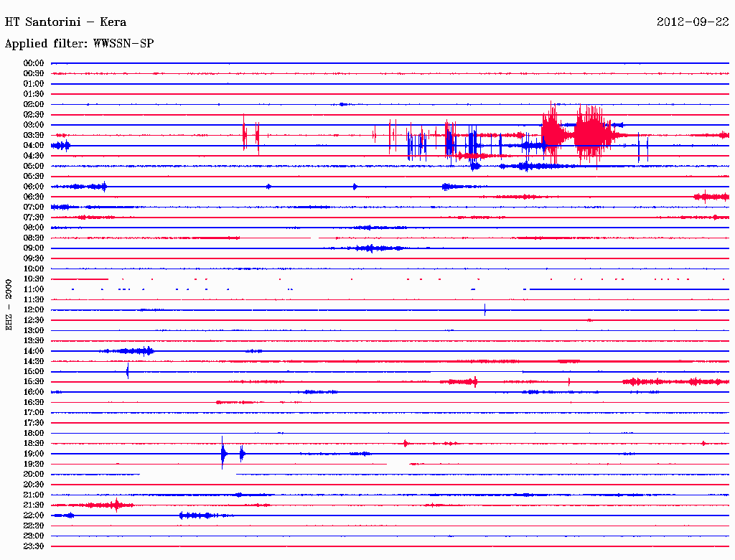Click the "06:30" time label

(34, 197)
